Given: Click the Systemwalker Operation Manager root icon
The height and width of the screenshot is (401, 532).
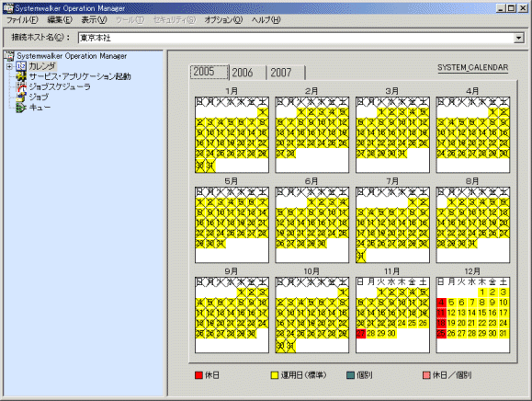Looking at the screenshot, I should (9, 56).
